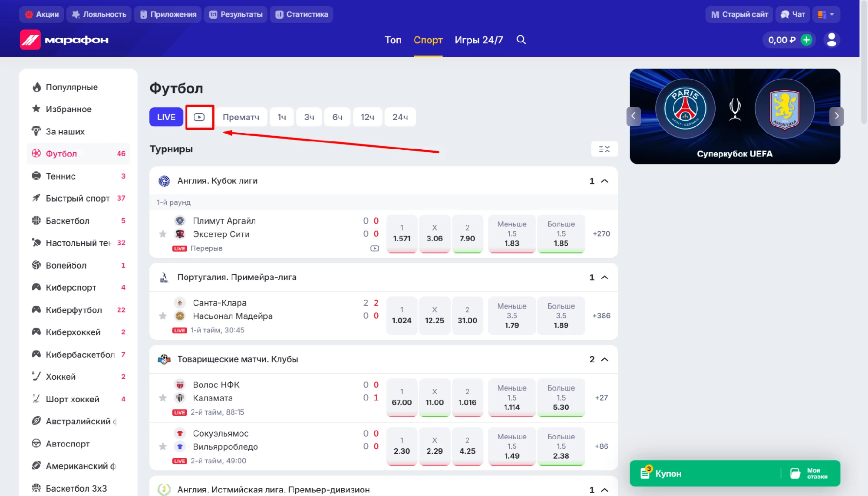Click the collapse all tournaments icon
This screenshot has width=868, height=496.
click(x=604, y=149)
